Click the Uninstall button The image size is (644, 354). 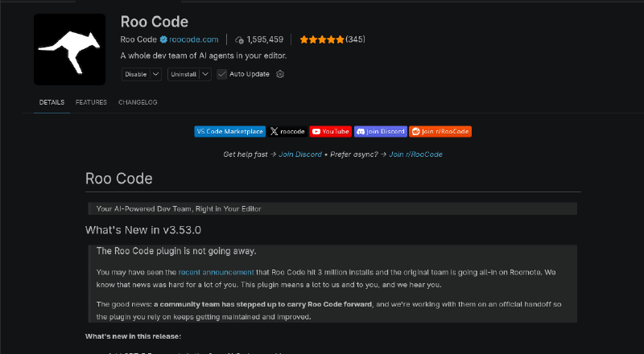point(184,74)
